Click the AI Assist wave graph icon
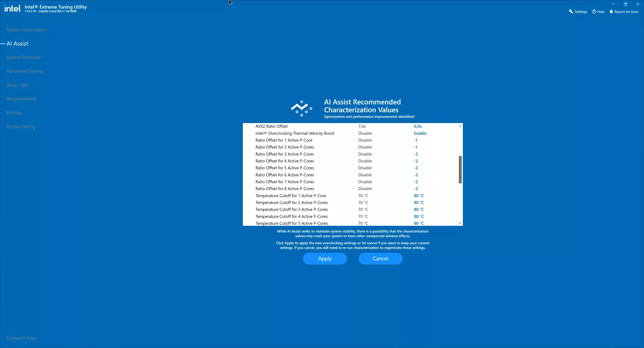The image size is (644, 348). [x=302, y=108]
